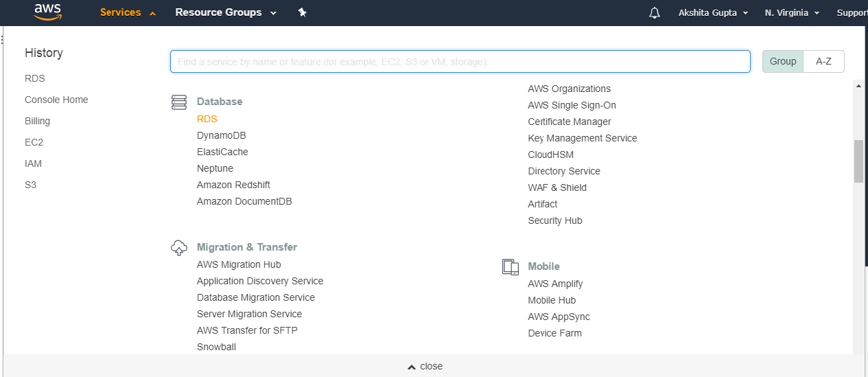Image resolution: width=868 pixels, height=377 pixels.
Task: Open AWS Migration Hub
Action: pyautogui.click(x=239, y=264)
